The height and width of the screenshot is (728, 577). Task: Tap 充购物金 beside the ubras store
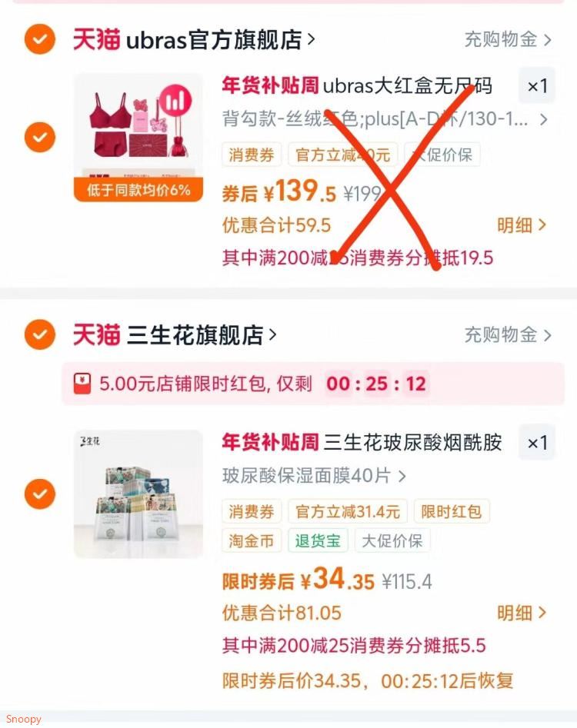pos(508,40)
